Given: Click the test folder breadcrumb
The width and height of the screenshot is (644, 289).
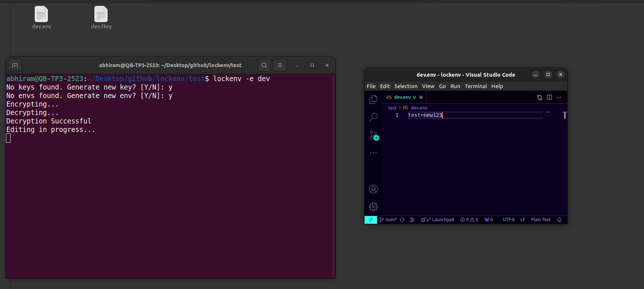Looking at the screenshot, I should click(x=392, y=108).
